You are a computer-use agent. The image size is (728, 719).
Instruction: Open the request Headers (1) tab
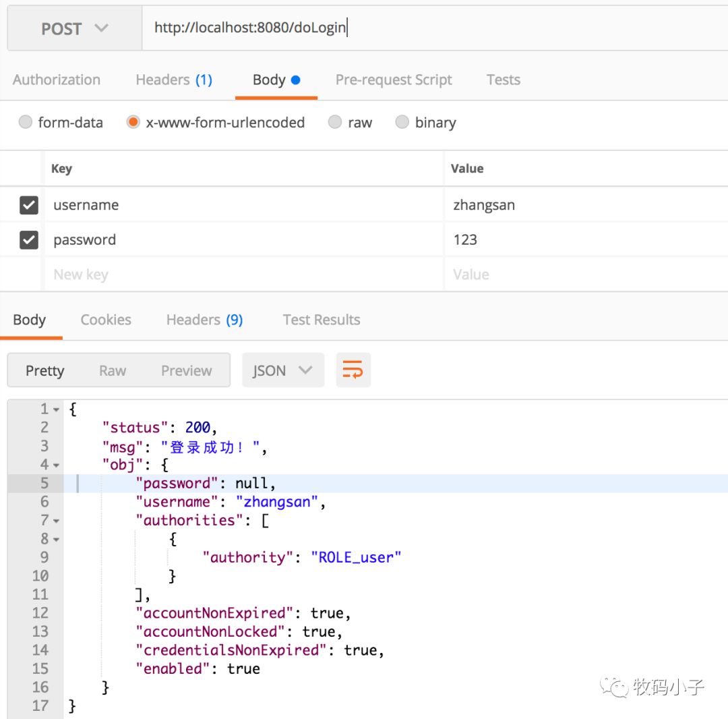(174, 80)
